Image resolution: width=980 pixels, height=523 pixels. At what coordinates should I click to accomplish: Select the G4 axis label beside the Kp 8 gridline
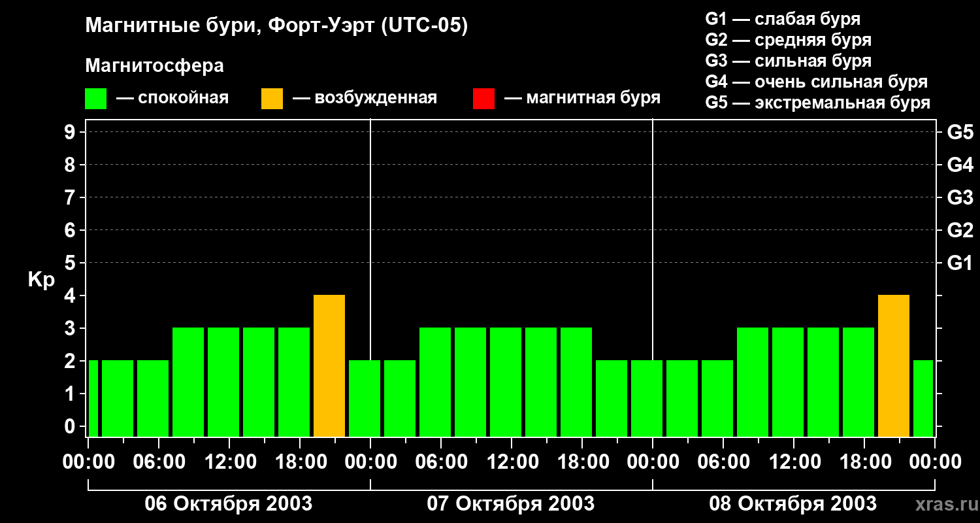click(x=960, y=165)
